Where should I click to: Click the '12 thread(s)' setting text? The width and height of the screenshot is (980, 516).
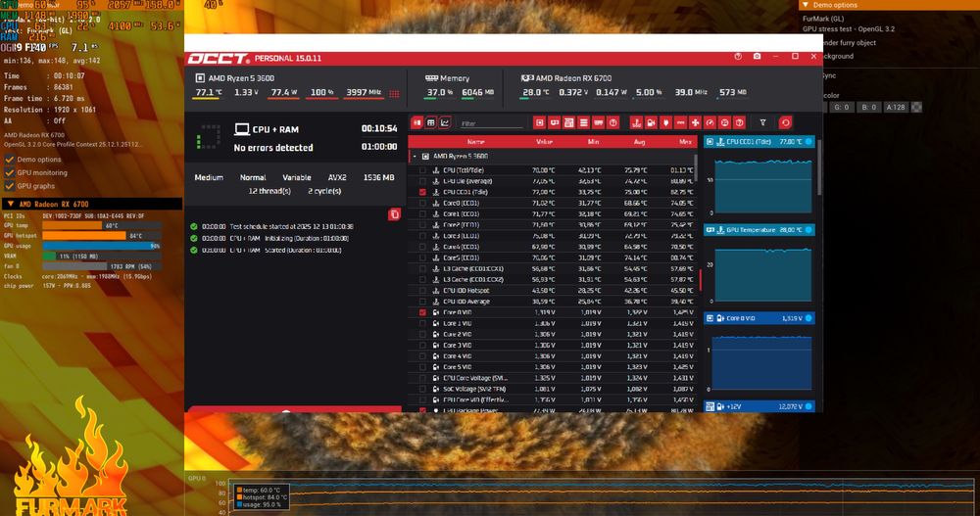(269, 191)
